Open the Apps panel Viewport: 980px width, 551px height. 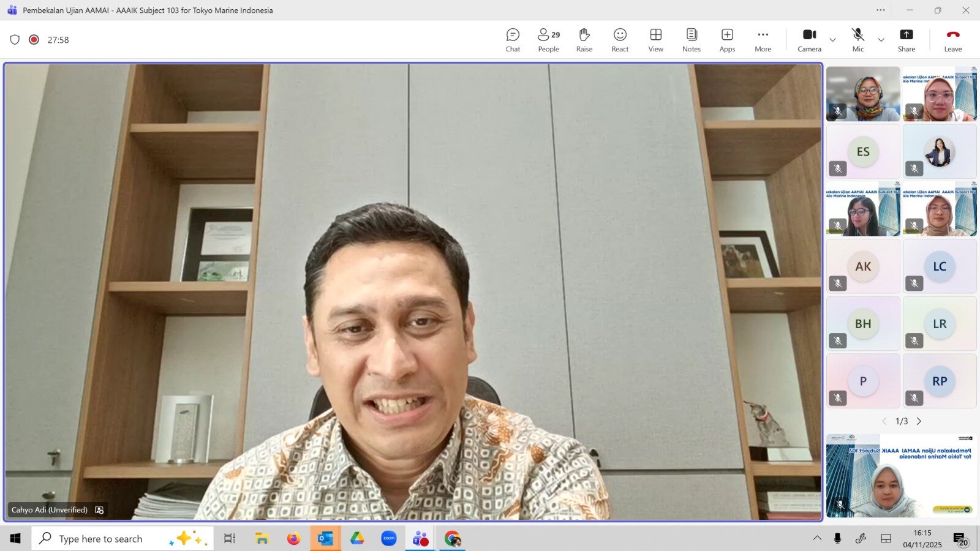727,40
